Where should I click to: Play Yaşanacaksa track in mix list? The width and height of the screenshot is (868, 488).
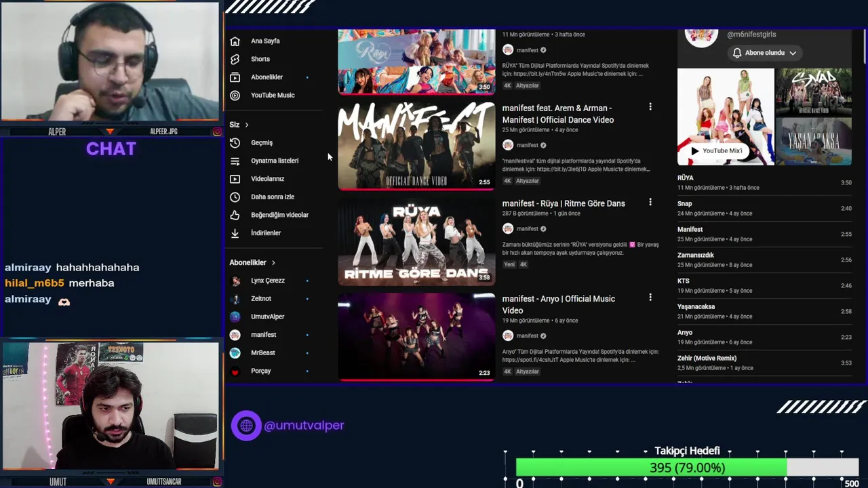tap(764, 311)
